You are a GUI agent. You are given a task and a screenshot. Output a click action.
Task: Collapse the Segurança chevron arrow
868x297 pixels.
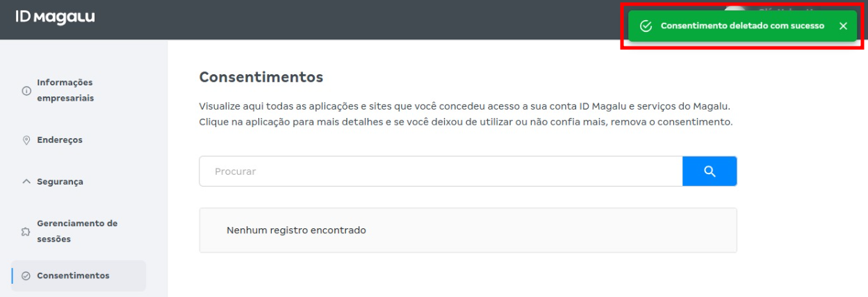click(x=26, y=182)
